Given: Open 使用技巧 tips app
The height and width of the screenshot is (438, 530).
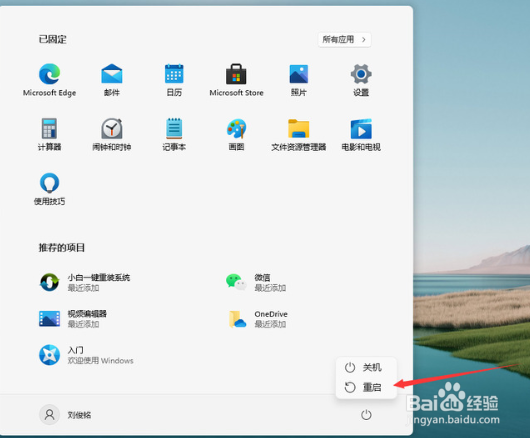Looking at the screenshot, I should click(x=49, y=189).
